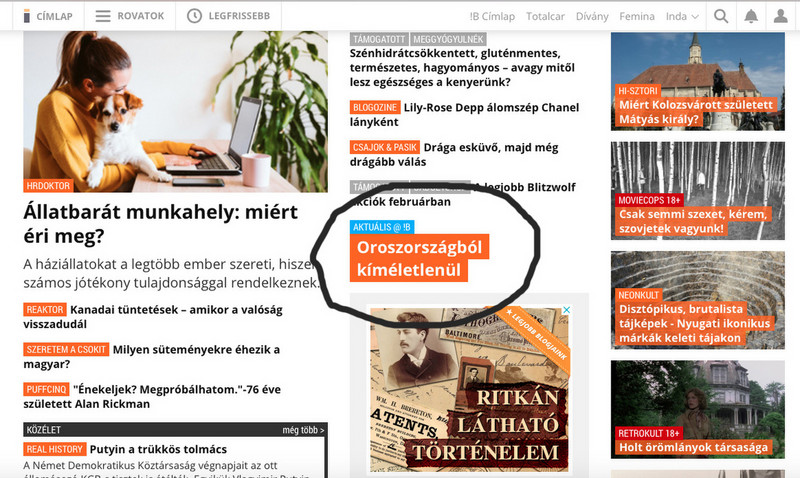The image size is (800, 478).
Task: Click the HRDOKTOR tag label
Action: click(48, 186)
